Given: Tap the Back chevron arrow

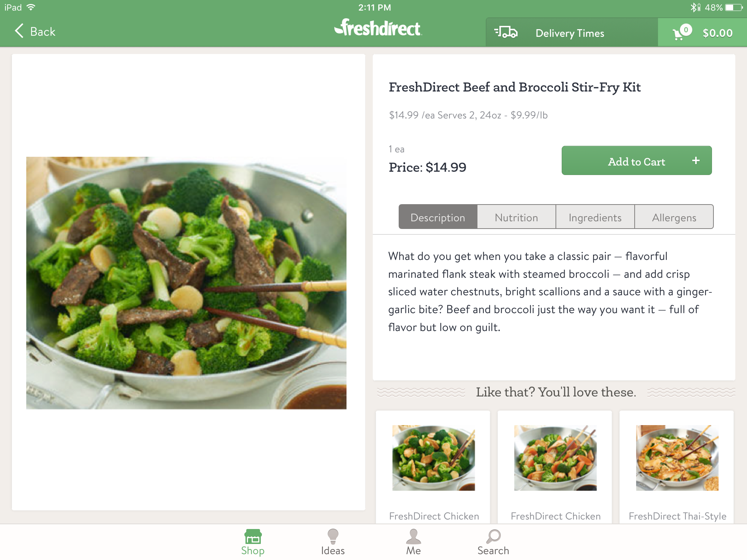Looking at the screenshot, I should point(19,31).
